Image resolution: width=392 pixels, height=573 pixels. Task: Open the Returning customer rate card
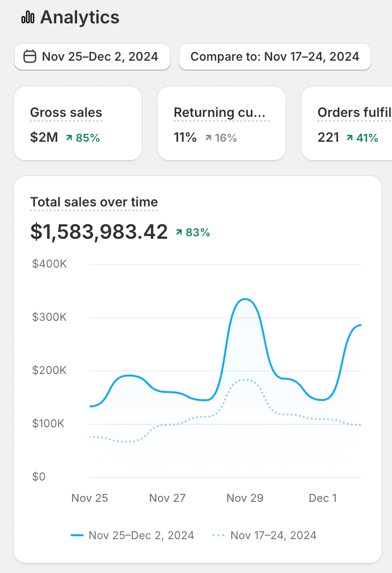221,123
